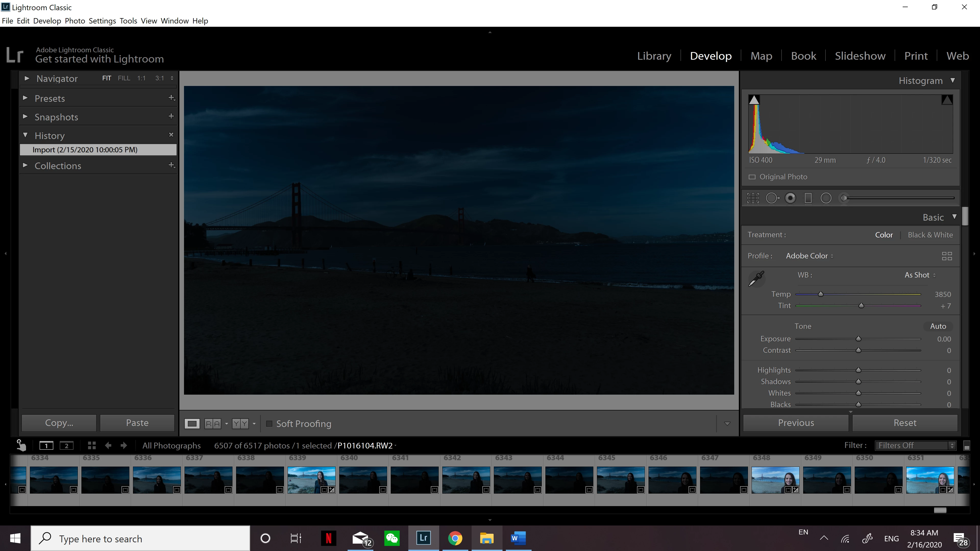Screen dimensions: 980x551
Task: Open the Develop menu in menu bar
Action: pos(47,21)
